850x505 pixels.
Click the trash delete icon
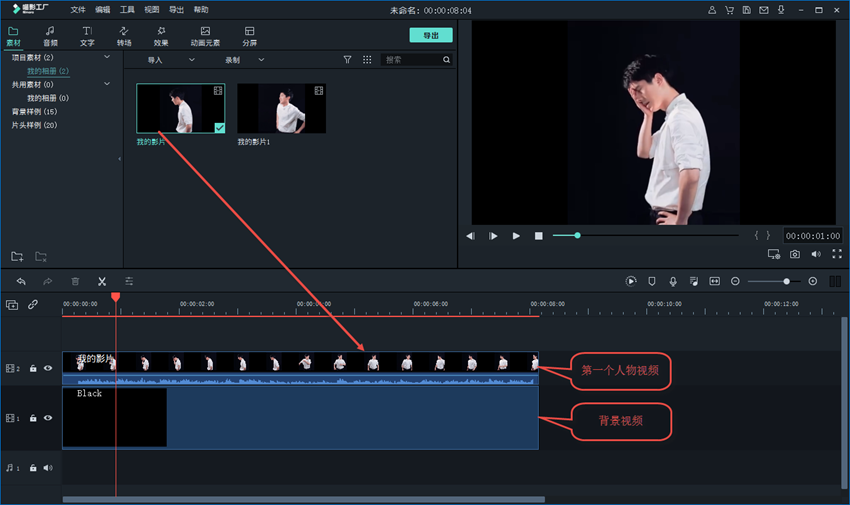(75, 282)
